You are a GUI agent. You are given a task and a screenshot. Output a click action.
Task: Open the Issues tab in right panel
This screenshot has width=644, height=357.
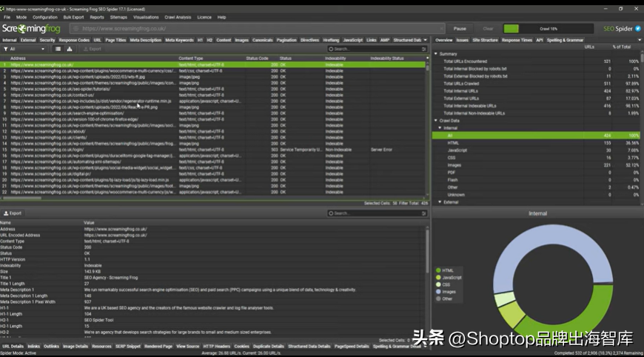tap(462, 40)
